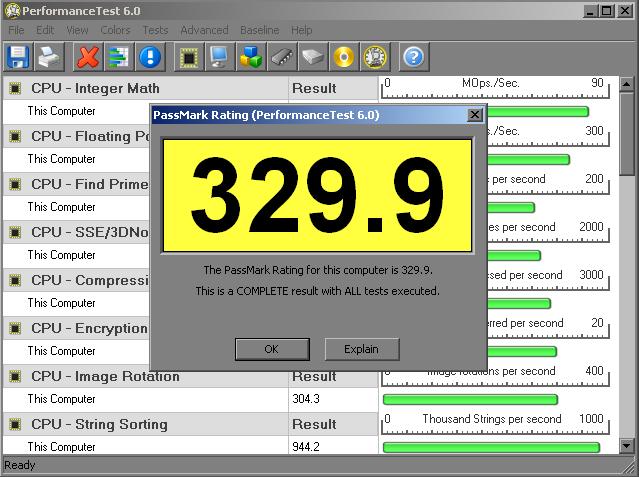The width and height of the screenshot is (639, 477).
Task: Run the CPU test suite chip icon
Action: 188,57
